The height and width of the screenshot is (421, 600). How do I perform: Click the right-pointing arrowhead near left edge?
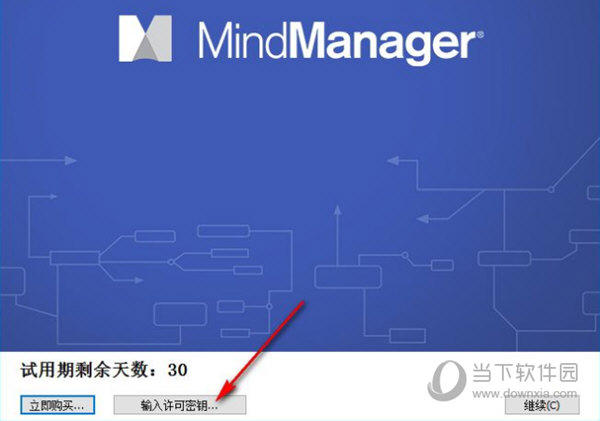(71, 161)
